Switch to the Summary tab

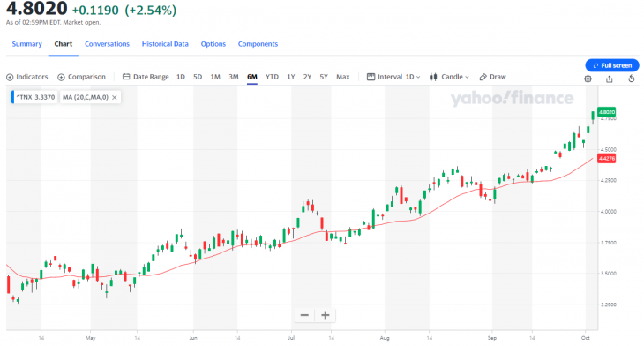tap(26, 44)
